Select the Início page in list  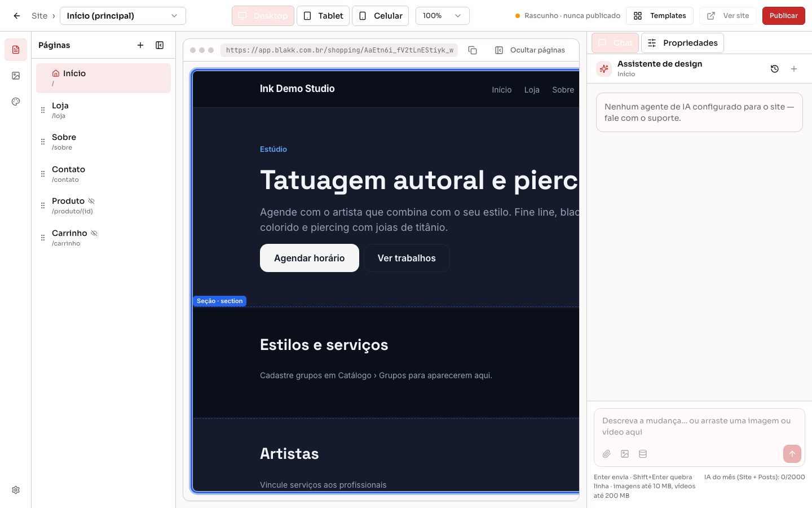click(103, 78)
